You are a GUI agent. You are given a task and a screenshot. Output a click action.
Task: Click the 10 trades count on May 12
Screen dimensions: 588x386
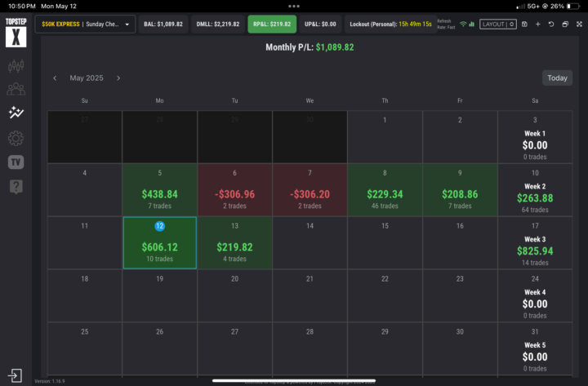tap(160, 259)
